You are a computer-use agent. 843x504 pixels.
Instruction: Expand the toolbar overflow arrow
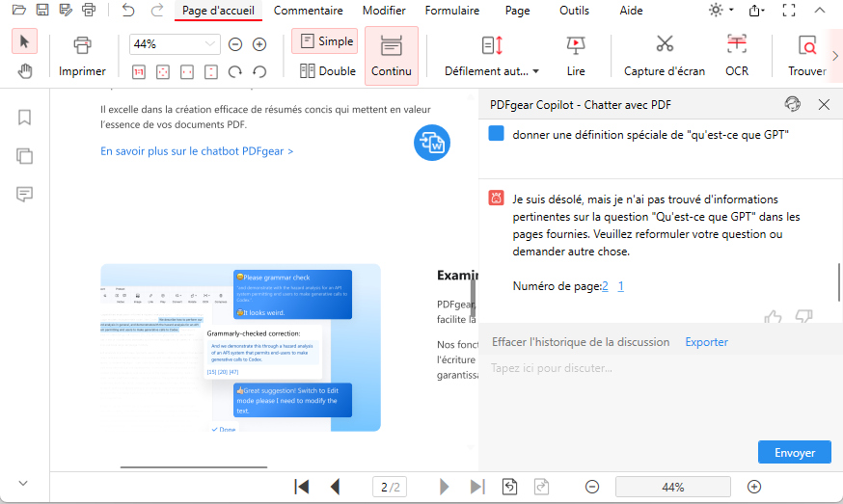pyautogui.click(x=835, y=56)
